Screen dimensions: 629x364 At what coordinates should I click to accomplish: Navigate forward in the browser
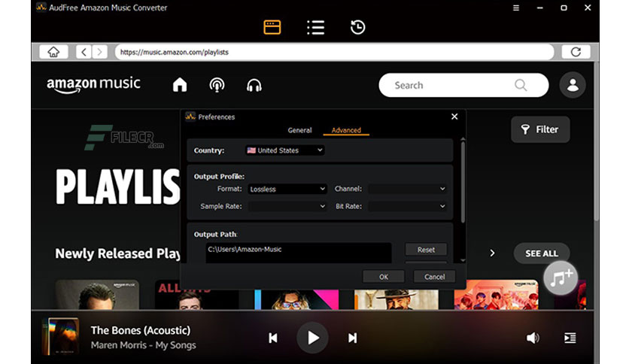[x=99, y=52]
